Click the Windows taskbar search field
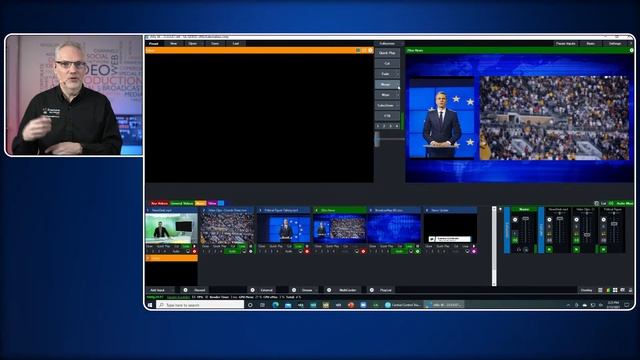The image size is (640, 360). tap(200, 305)
